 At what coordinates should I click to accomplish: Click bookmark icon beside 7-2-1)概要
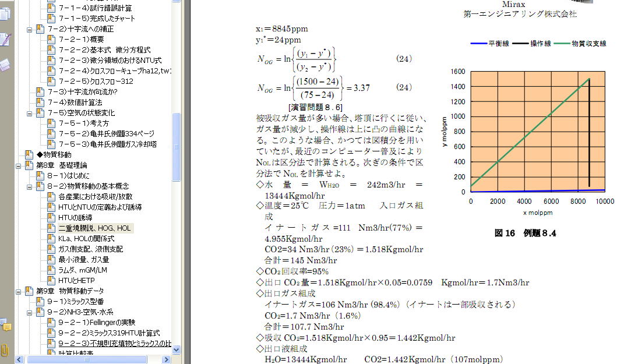[x=51, y=39]
